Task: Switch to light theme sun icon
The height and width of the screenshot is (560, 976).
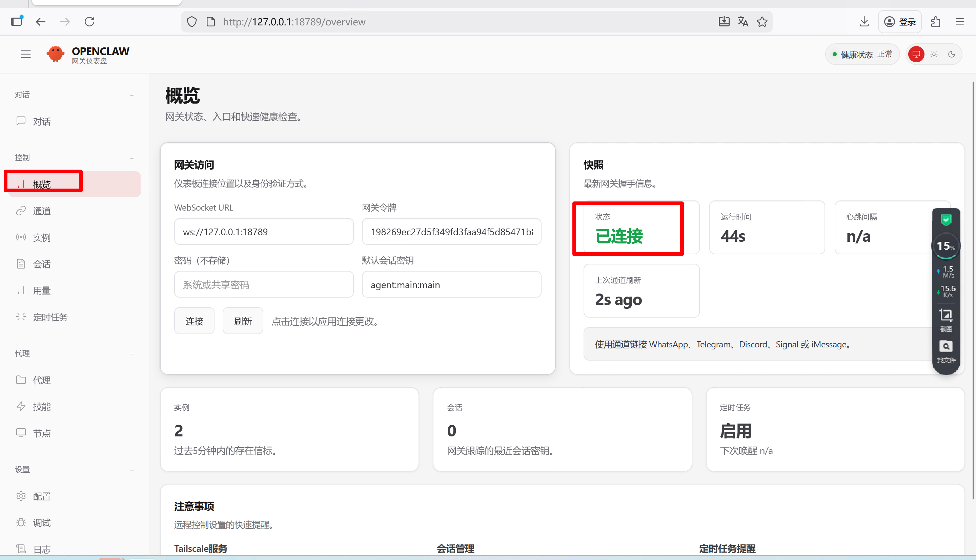Action: [934, 54]
